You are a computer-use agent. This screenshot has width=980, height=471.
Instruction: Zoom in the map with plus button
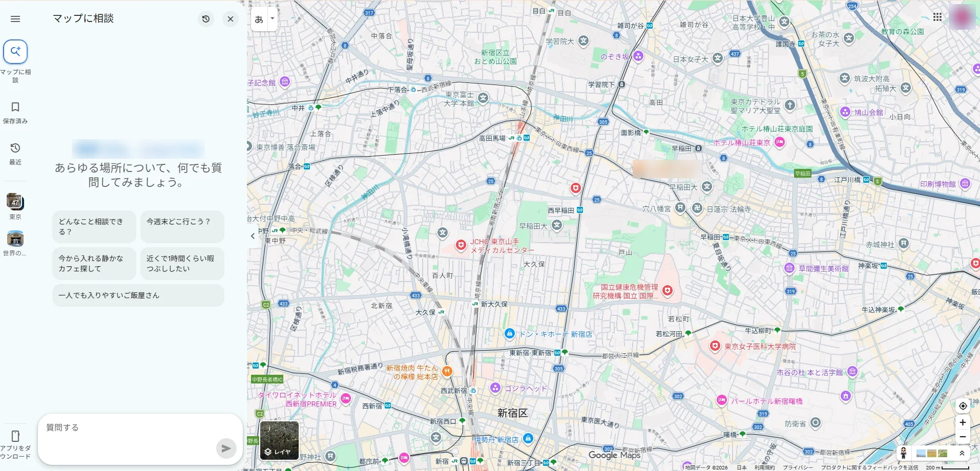point(963,422)
